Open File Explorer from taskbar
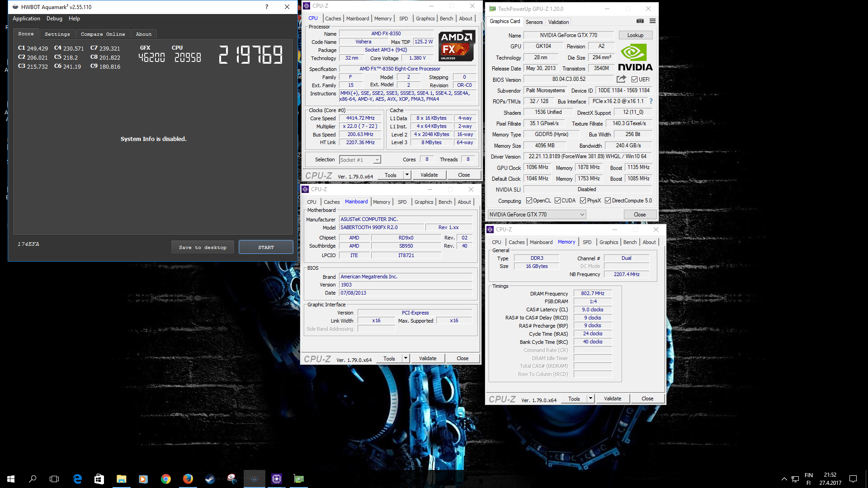 coord(121,479)
